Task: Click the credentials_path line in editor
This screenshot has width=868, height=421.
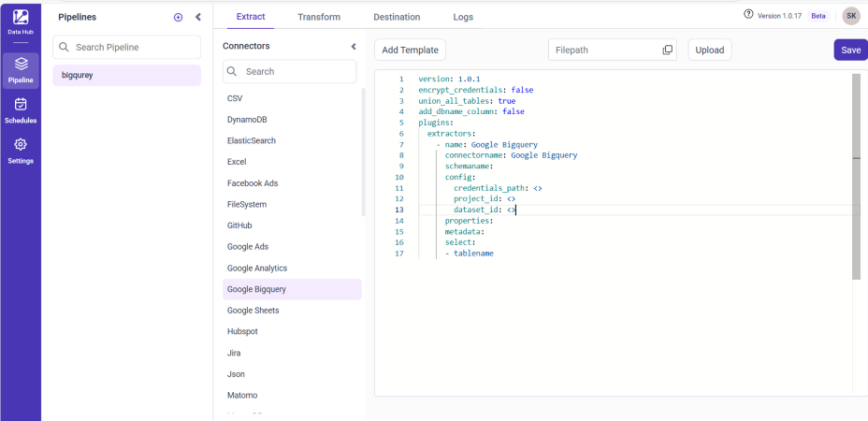Action: click(498, 188)
